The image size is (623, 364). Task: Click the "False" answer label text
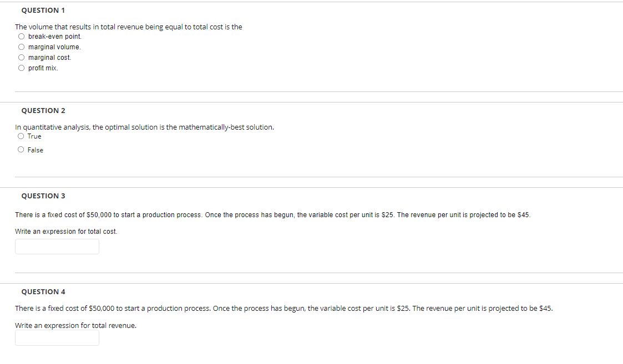tap(36, 150)
